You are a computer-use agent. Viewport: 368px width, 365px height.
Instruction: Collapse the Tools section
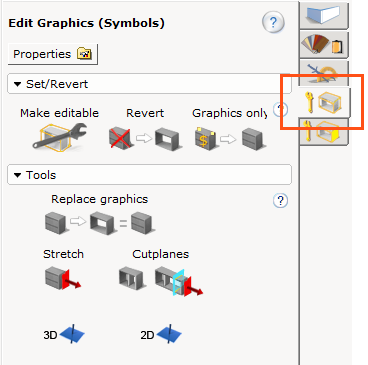[149, 175]
